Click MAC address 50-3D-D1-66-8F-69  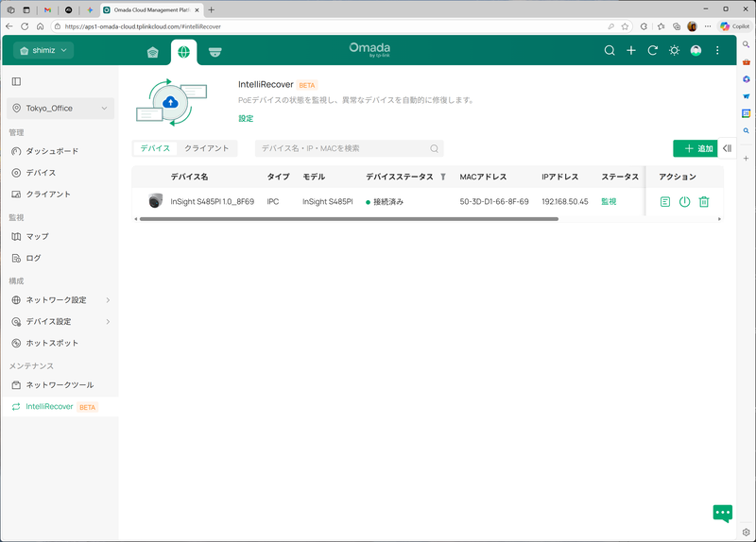pyautogui.click(x=494, y=202)
